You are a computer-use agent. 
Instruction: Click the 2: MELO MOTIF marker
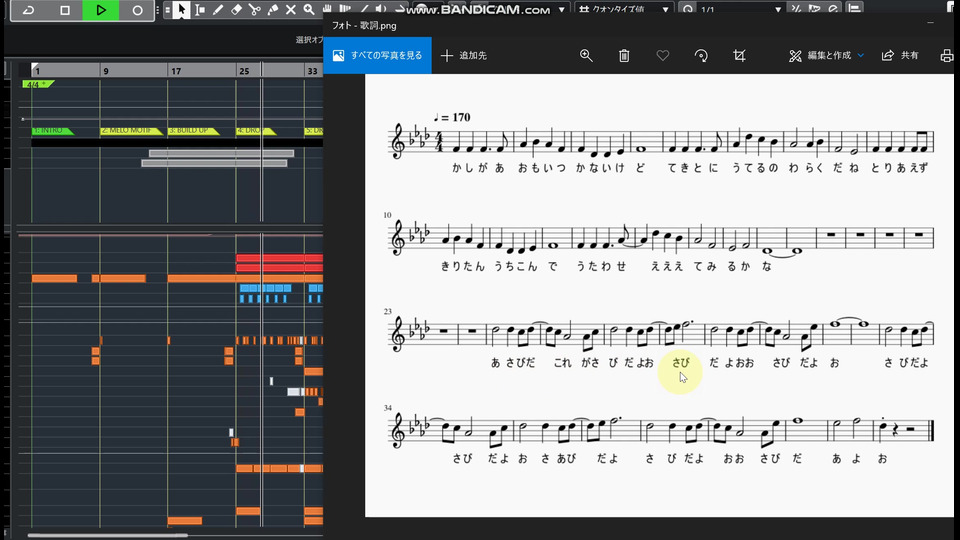131,130
